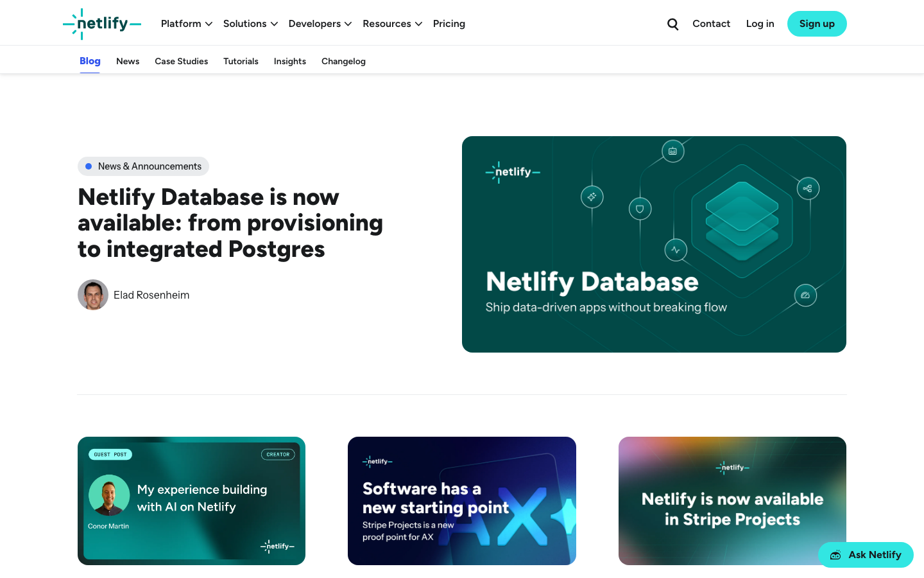Expand the Developers dropdown menu
Viewport: 924px width, 578px height.
point(320,24)
